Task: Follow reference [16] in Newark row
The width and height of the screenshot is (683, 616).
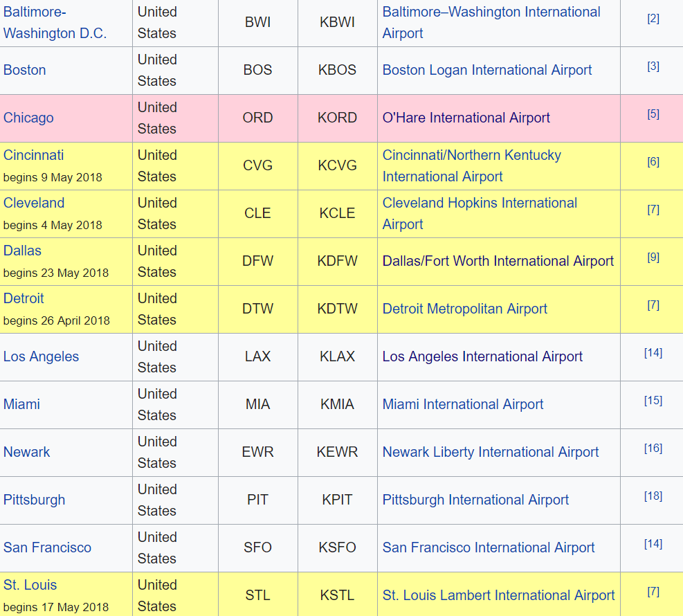Action: coord(653,449)
